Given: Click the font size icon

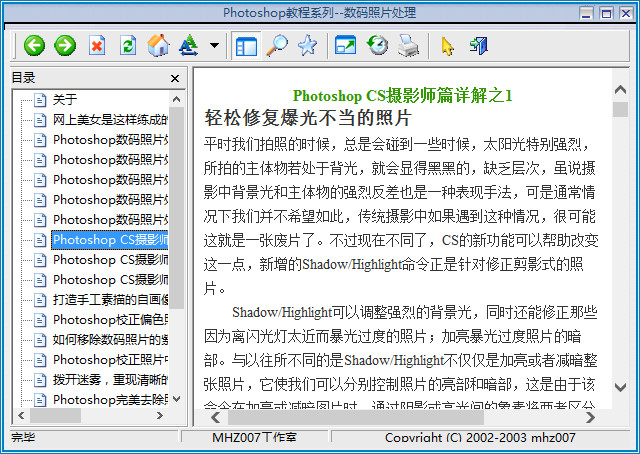Looking at the screenshot, I should (188, 45).
